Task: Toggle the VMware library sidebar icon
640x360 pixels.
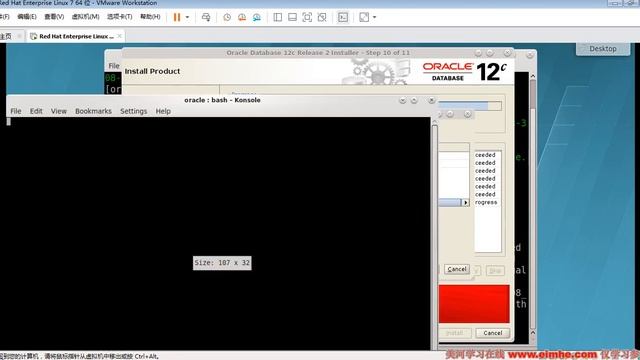Action: coord(278,17)
